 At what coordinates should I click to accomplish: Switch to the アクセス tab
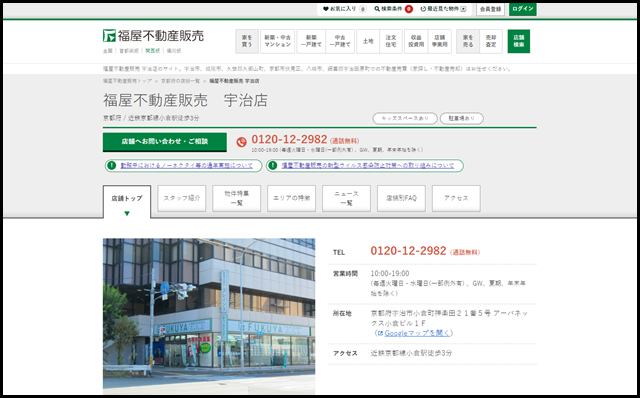point(456,198)
